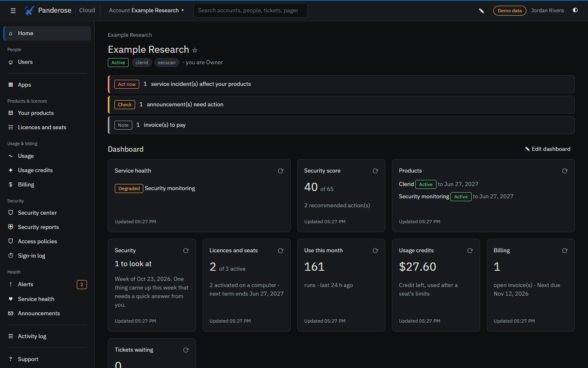The width and height of the screenshot is (588, 368).
Task: Open the announcement(s) need action alert
Action: coord(341,105)
